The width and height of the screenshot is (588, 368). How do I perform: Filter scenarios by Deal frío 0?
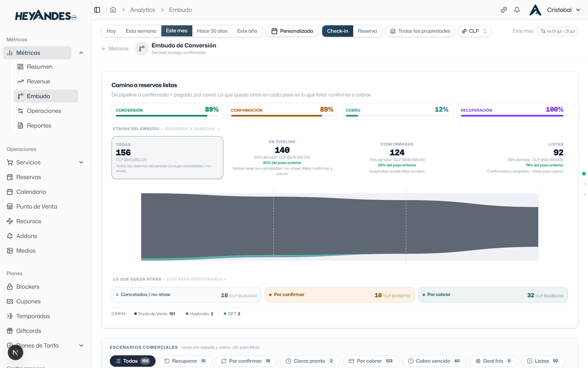[494, 361]
